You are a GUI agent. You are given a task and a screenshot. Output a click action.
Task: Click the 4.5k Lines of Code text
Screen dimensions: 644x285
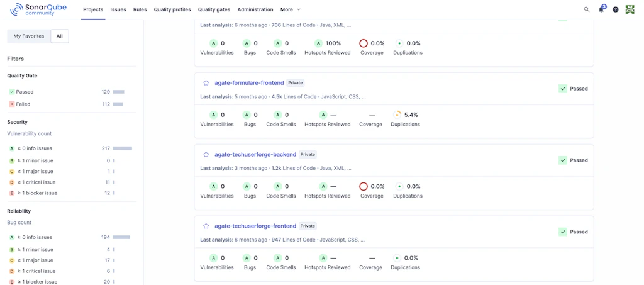click(x=294, y=97)
